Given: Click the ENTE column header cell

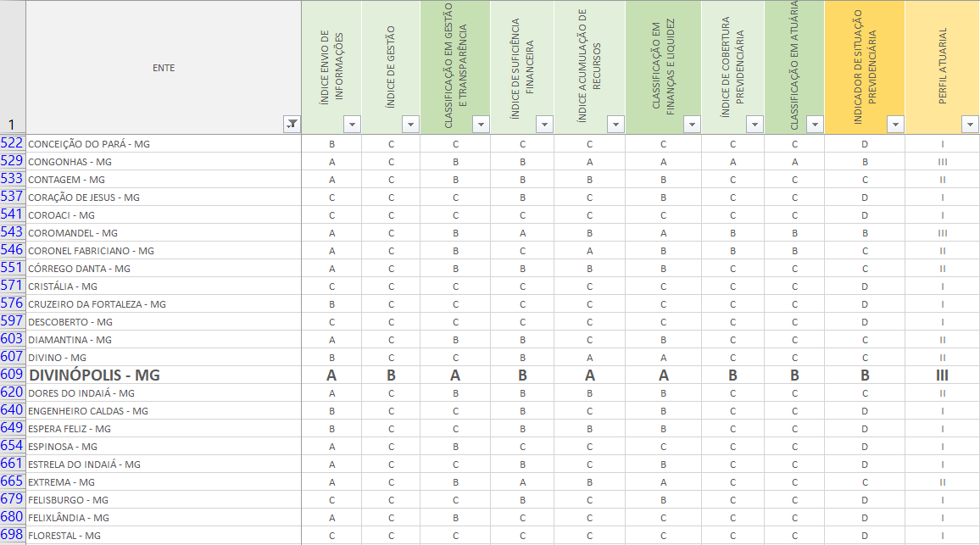Looking at the screenshot, I should click(x=163, y=67).
